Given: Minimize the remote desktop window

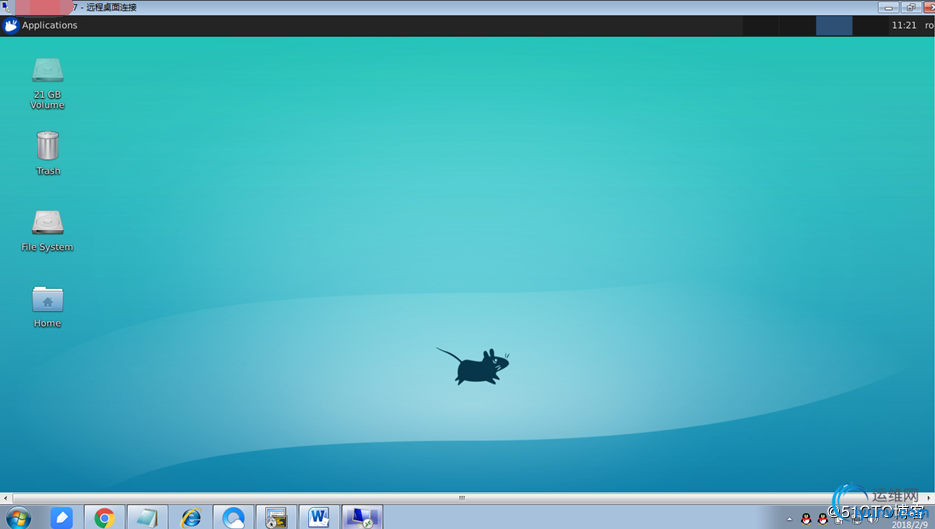Looking at the screenshot, I should [888, 7].
